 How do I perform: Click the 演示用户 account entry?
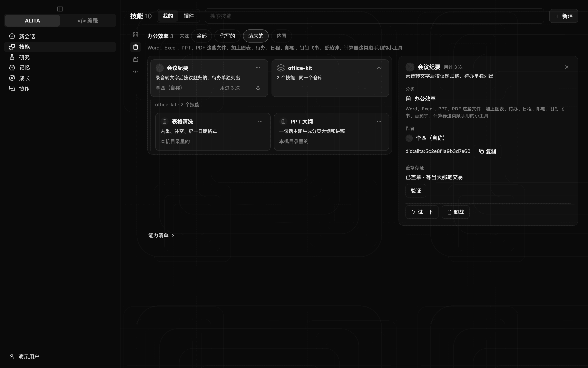pos(60,357)
